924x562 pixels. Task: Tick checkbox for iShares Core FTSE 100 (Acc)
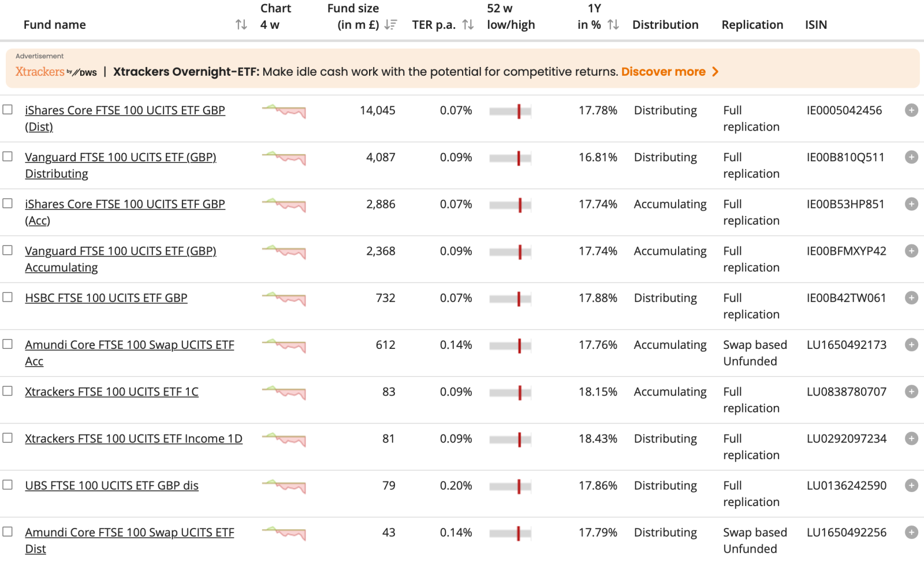coord(8,203)
